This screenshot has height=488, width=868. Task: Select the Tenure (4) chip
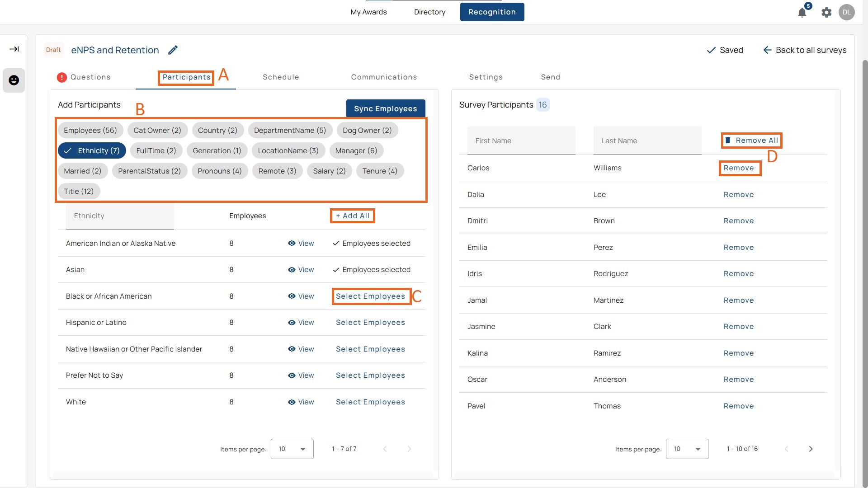tap(380, 171)
